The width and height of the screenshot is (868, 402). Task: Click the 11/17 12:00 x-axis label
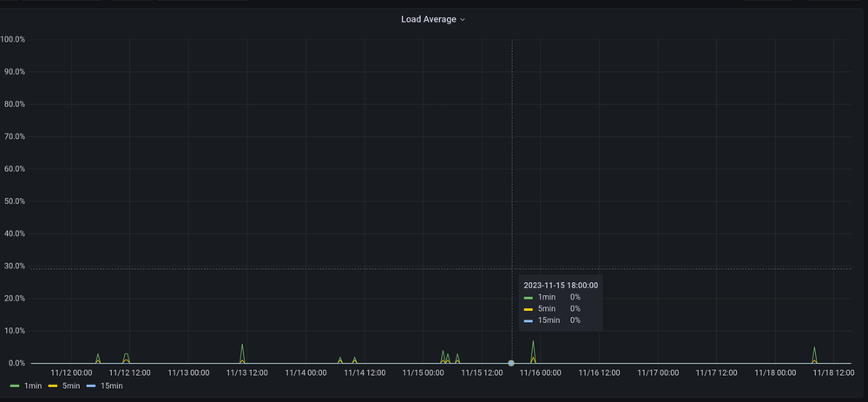coord(716,373)
